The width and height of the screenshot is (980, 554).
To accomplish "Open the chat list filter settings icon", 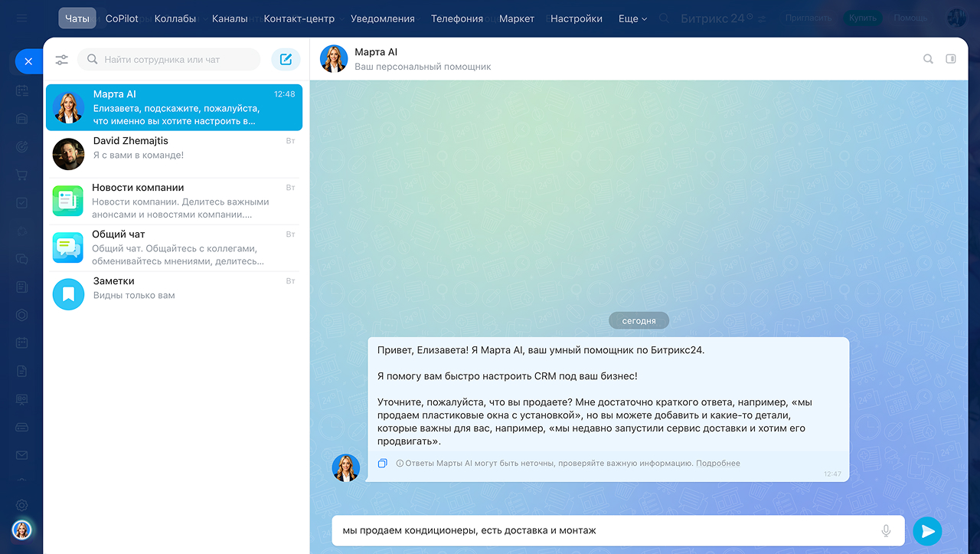I will tap(62, 60).
